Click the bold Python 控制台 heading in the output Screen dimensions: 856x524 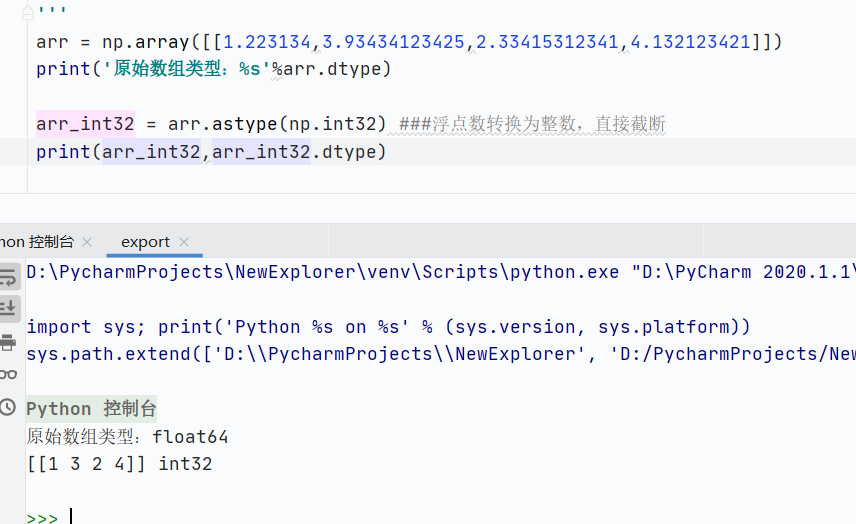click(91, 409)
